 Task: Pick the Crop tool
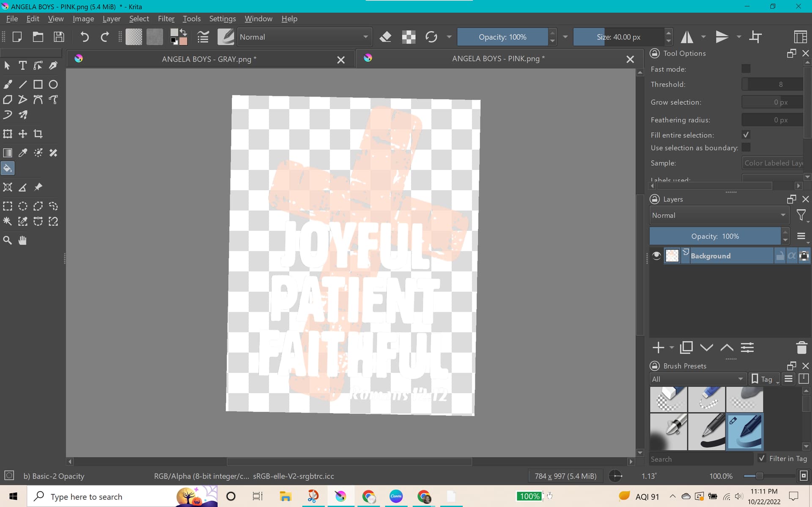coord(38,134)
